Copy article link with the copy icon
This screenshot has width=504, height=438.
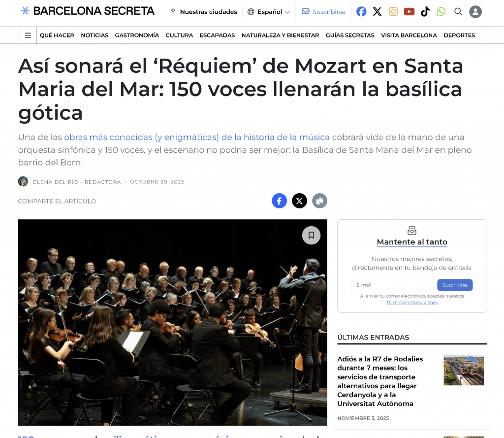319,201
